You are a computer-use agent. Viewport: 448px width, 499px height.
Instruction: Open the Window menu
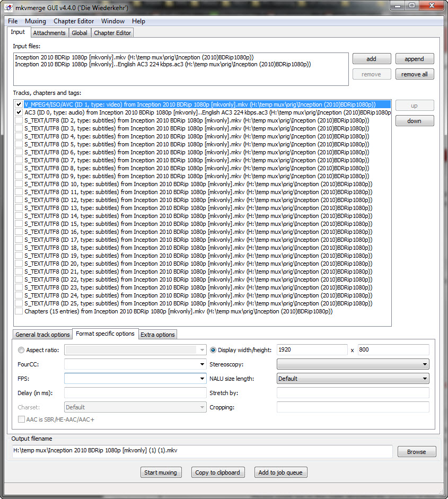(x=112, y=21)
